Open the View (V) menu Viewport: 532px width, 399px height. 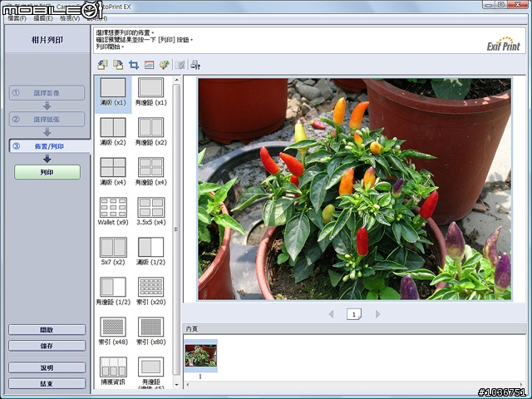(70, 18)
